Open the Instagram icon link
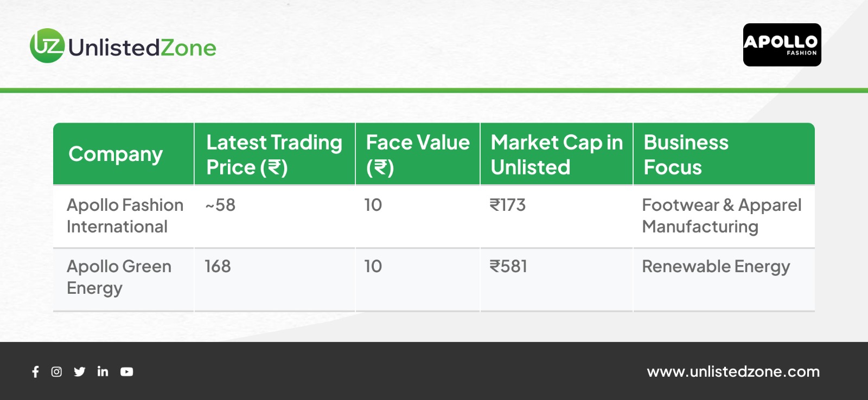The width and height of the screenshot is (868, 400). pos(56,372)
